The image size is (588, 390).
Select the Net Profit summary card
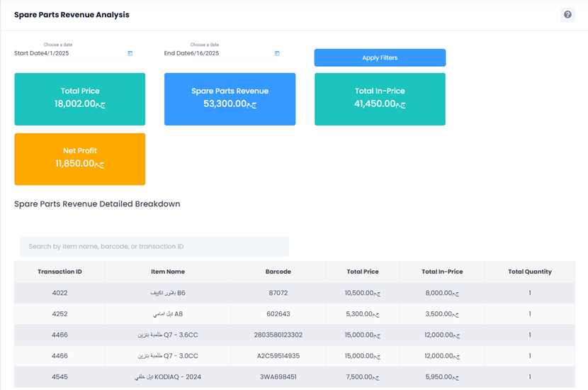click(80, 159)
